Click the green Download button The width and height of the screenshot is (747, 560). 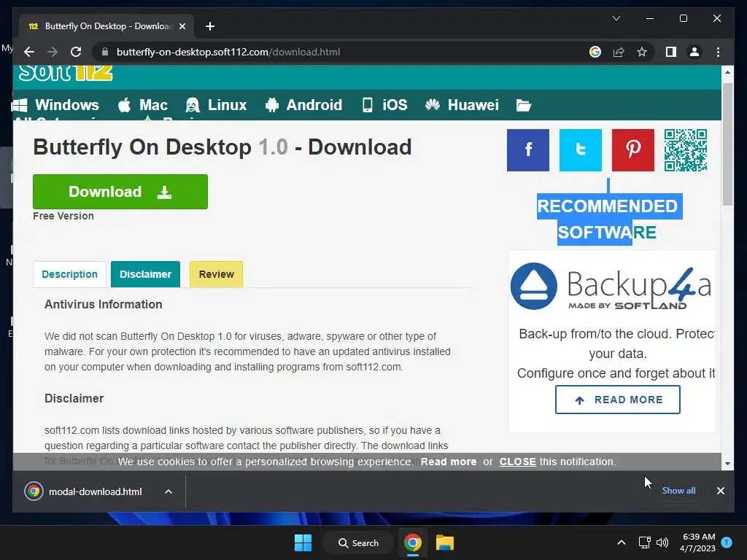click(120, 192)
